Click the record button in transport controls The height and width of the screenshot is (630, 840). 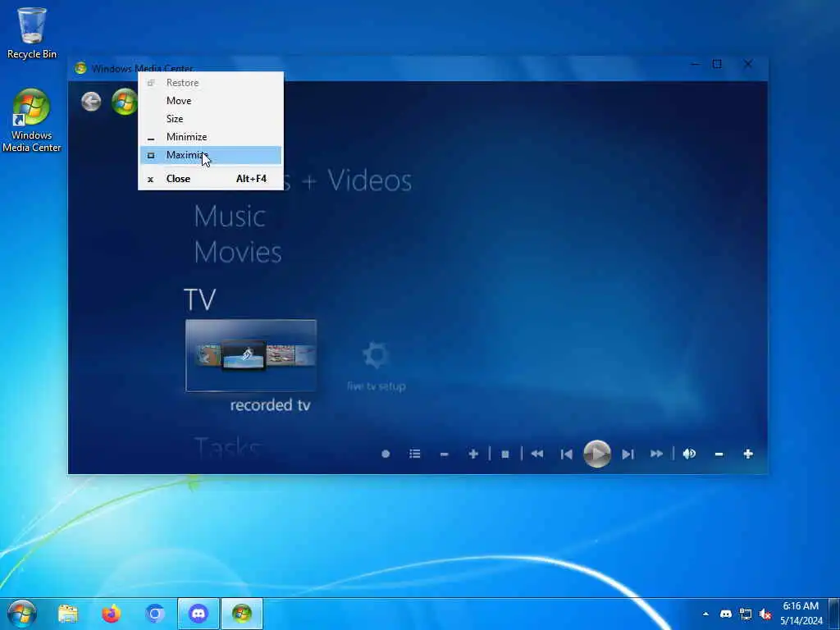[x=386, y=454]
